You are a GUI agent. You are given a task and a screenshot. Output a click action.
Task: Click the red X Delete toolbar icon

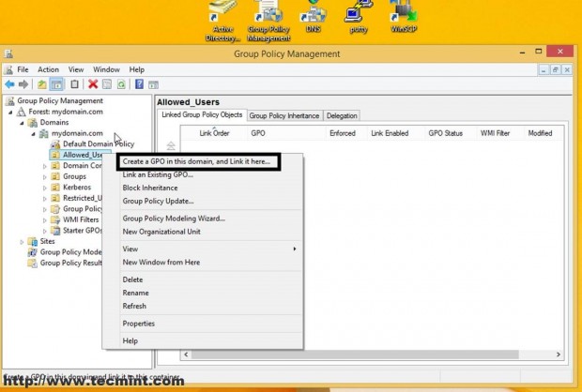[x=93, y=84]
